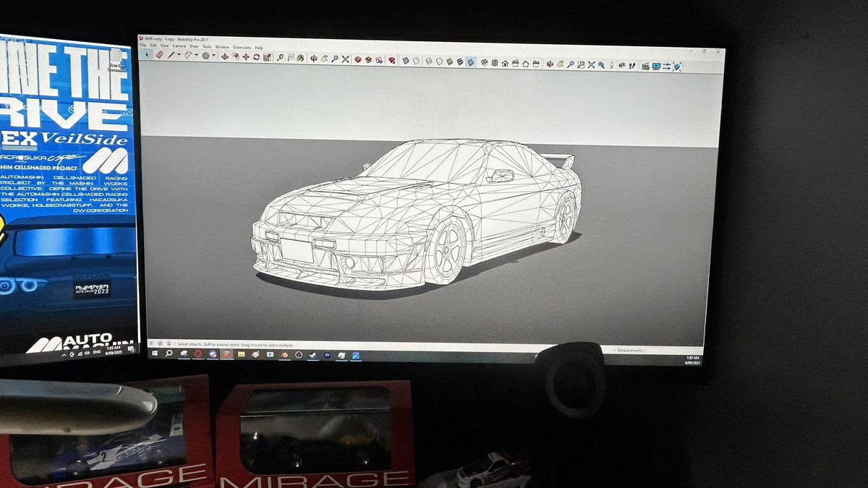Choose the Offset tool

(235, 56)
